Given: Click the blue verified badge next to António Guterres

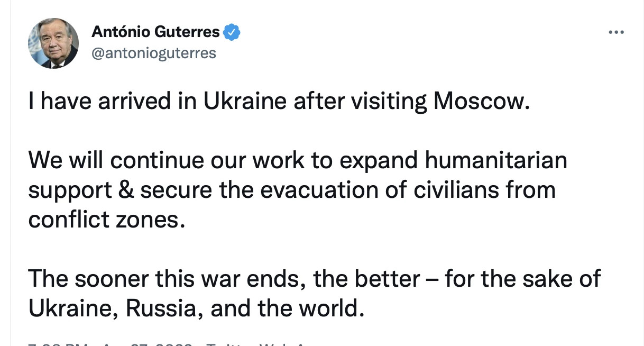Looking at the screenshot, I should click(x=232, y=33).
